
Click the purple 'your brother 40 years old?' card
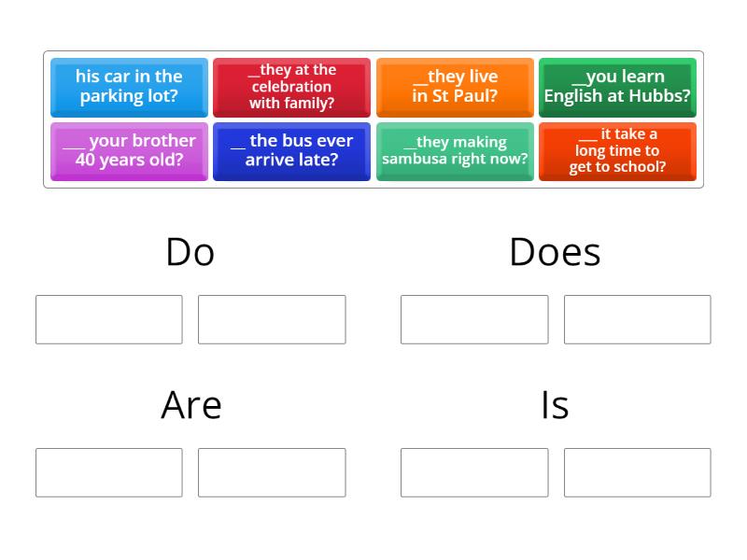(128, 151)
